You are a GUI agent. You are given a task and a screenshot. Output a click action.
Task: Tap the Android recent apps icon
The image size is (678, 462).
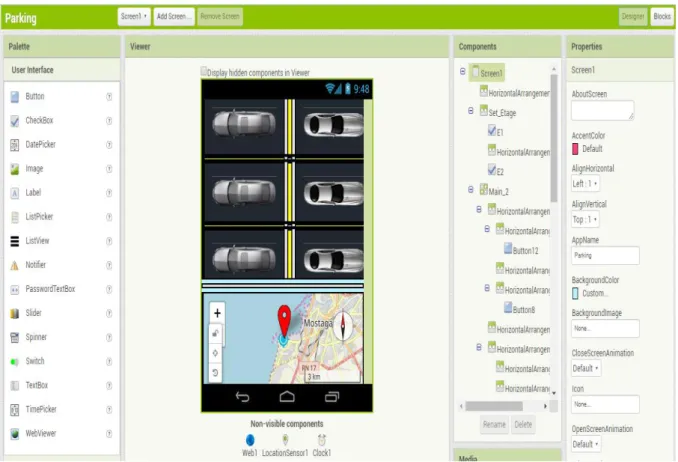coord(332,396)
